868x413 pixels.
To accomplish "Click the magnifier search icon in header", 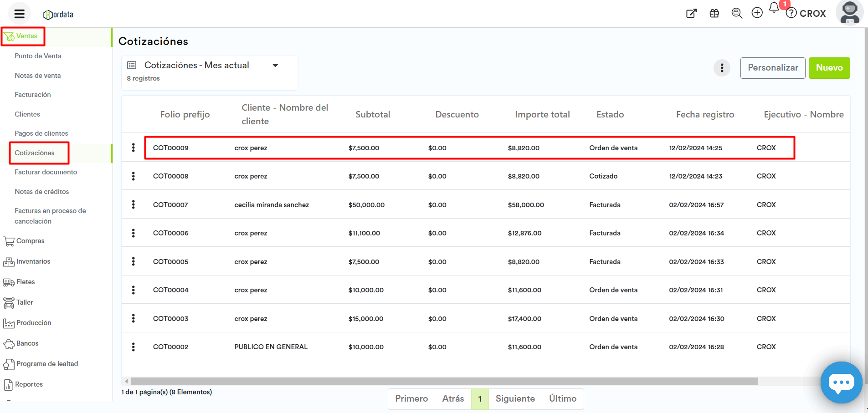I will click(736, 13).
